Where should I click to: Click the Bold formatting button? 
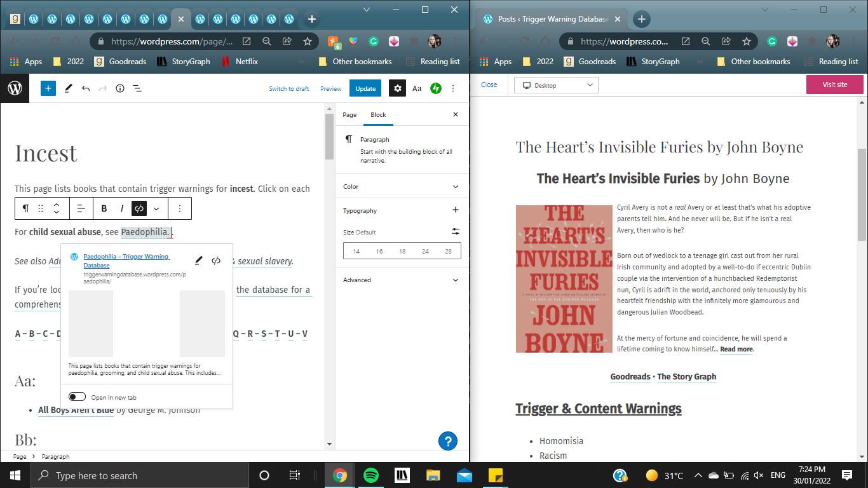point(104,208)
